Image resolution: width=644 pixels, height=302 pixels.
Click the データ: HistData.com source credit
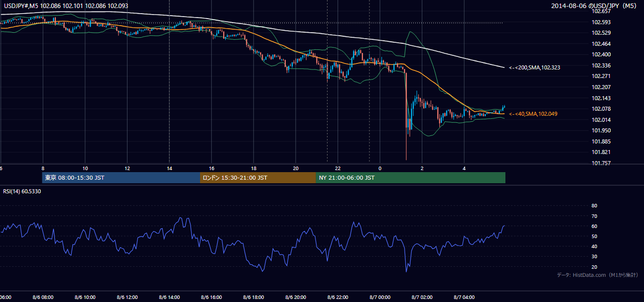point(598,275)
